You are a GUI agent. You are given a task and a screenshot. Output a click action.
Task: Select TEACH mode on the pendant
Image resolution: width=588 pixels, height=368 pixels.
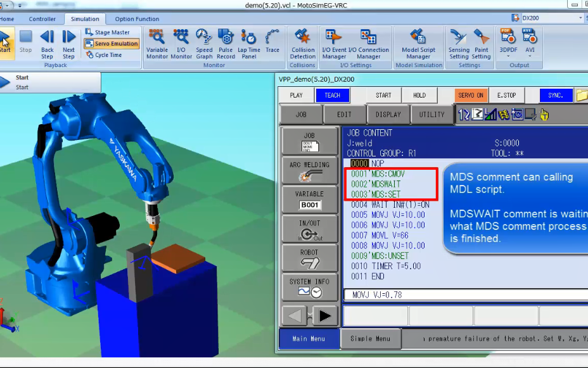pos(332,95)
